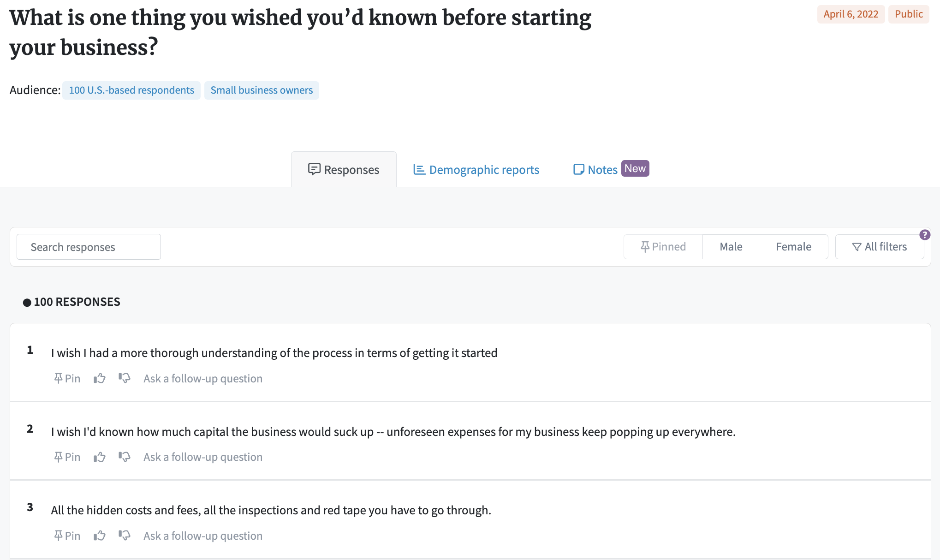The image size is (940, 560).
Task: Filter responses by Female
Action: 793,247
